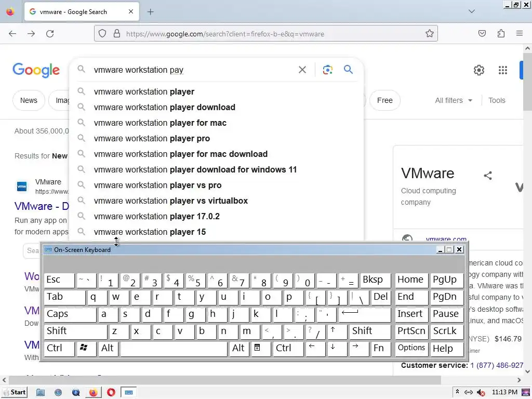This screenshot has width=532, height=399.
Task: Bookmark this page with the star icon
Action: point(430,34)
